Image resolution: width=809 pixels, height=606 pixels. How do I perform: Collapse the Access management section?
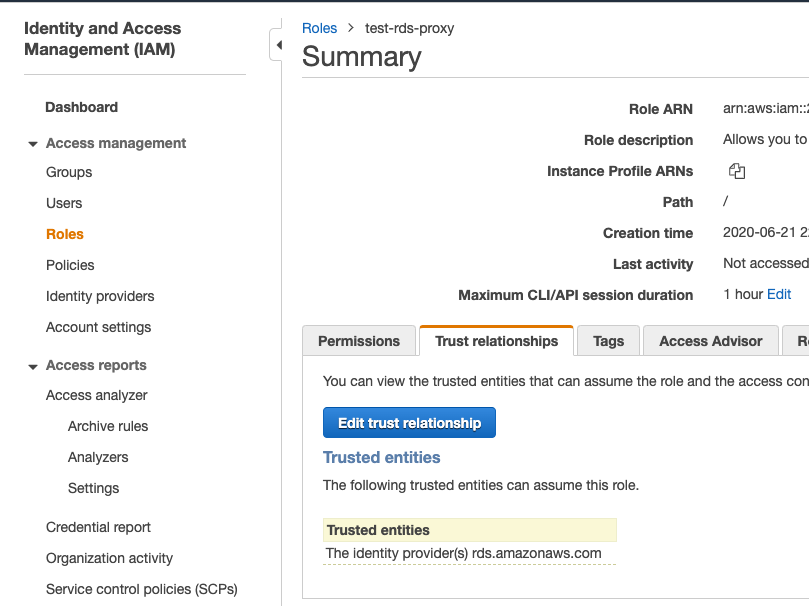pyautogui.click(x=33, y=144)
